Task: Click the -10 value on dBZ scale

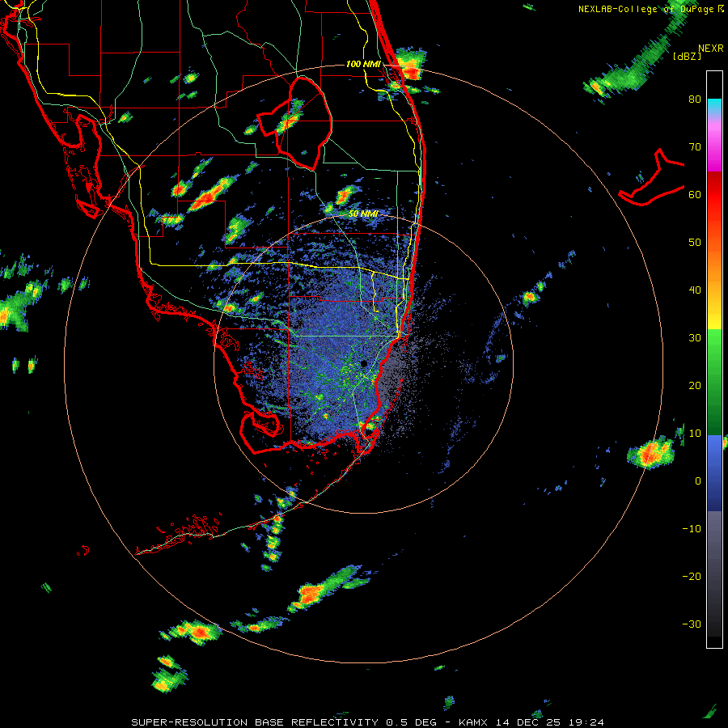Action: (692, 529)
